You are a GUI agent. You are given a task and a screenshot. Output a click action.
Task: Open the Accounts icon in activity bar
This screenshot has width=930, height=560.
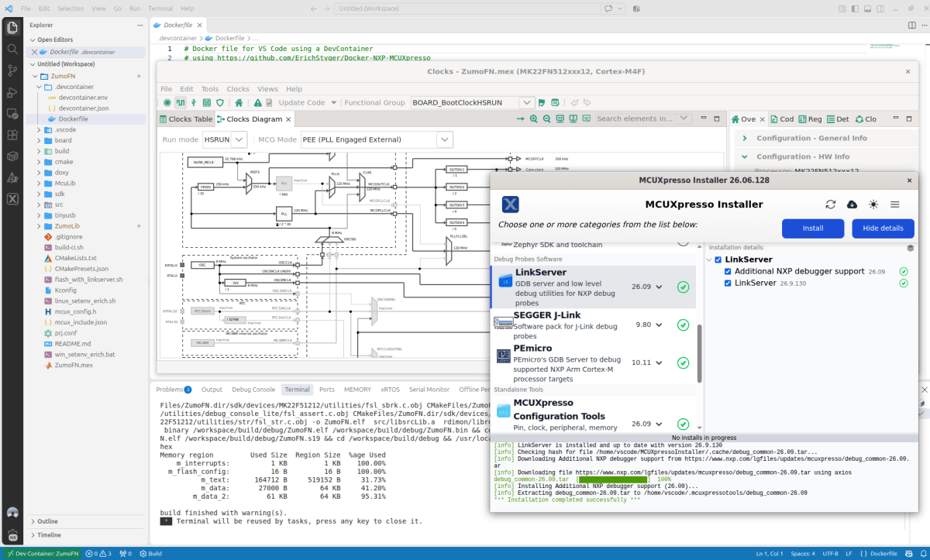click(x=12, y=514)
